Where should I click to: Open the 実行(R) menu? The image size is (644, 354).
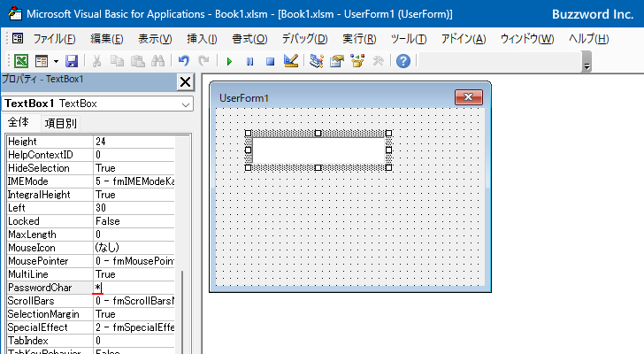tap(359, 39)
